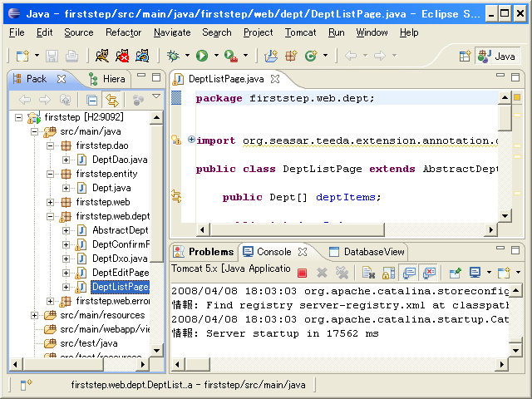Viewport: 532px width, 399px height.
Task: Toggle Scroll Lock in the Console toolbar
Action: pos(388,272)
